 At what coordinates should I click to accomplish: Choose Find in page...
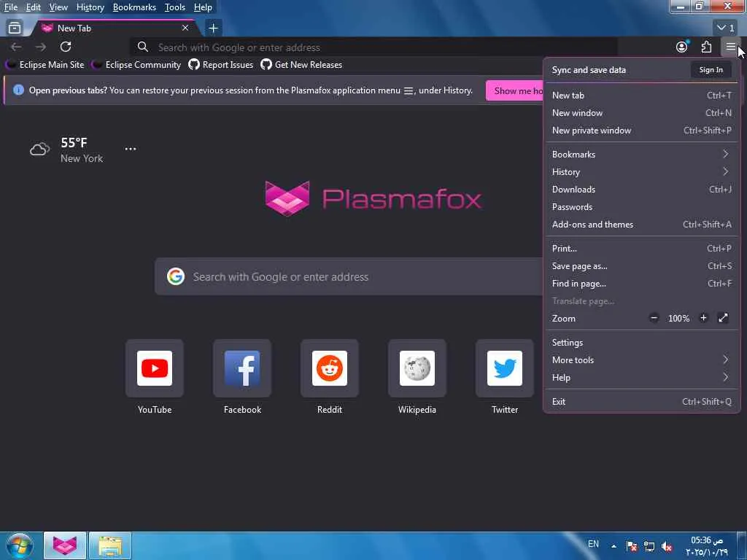coord(641,284)
